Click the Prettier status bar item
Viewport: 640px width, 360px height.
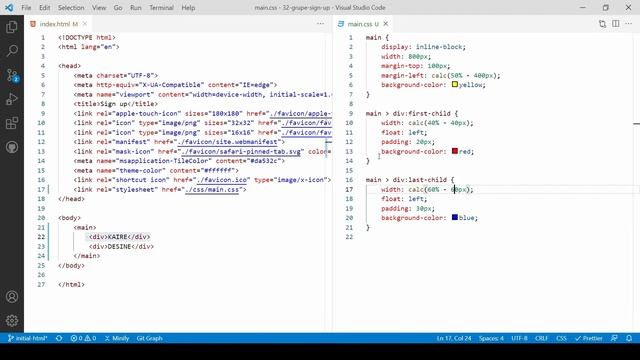coord(589,338)
